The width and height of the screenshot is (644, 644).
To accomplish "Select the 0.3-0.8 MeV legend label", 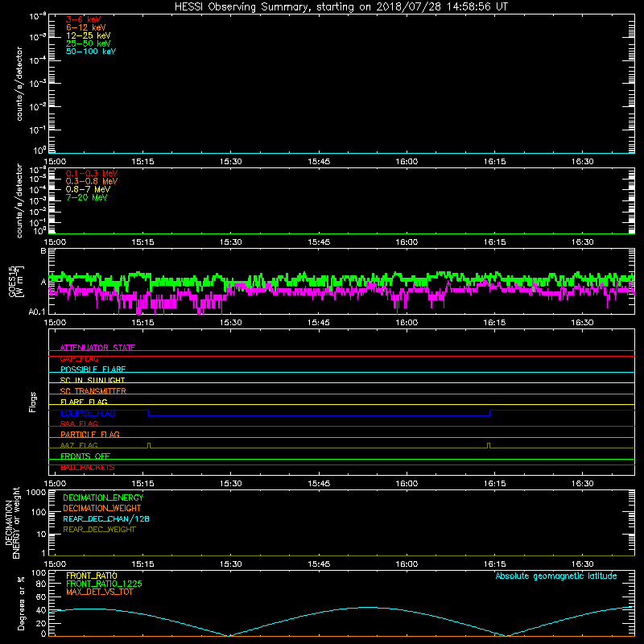I will 92,181.
